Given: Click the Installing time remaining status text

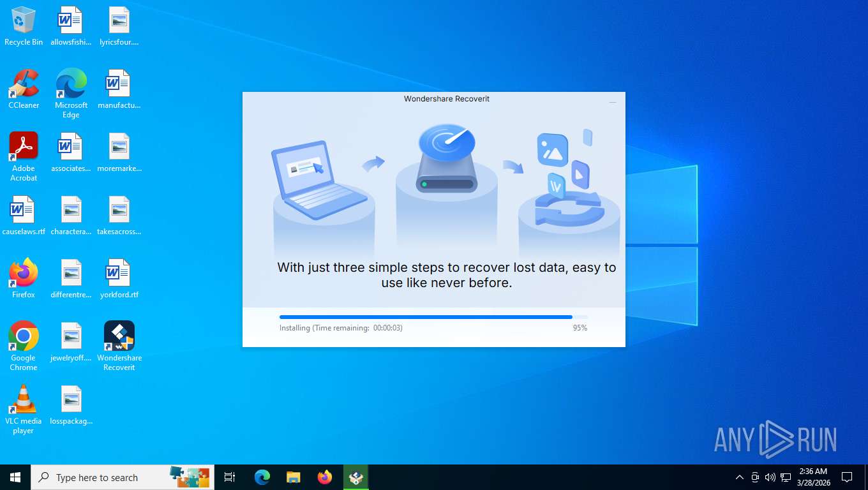Looking at the screenshot, I should click(x=341, y=328).
